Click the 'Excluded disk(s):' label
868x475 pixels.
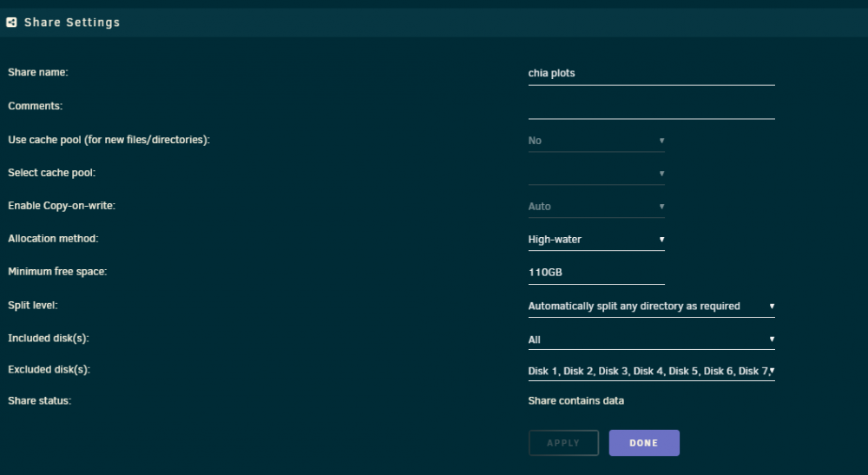click(x=49, y=370)
